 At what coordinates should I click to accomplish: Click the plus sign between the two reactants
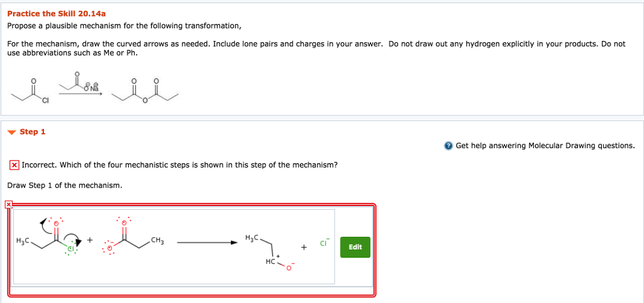pyautogui.click(x=90, y=240)
